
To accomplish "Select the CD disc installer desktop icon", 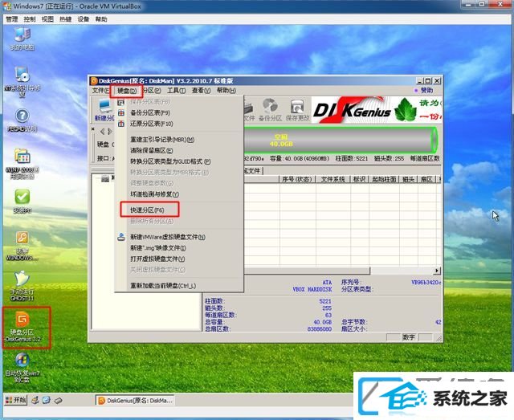I will click(x=22, y=82).
